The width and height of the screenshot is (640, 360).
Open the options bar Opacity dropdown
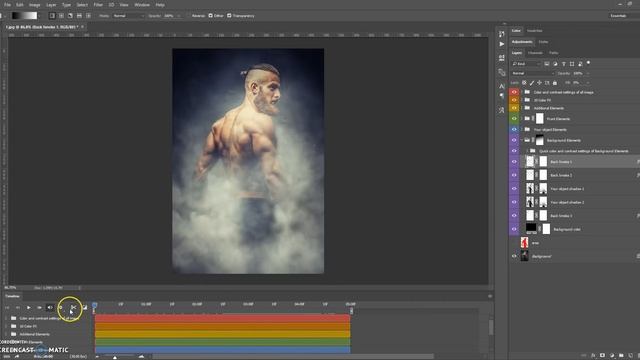click(x=179, y=16)
